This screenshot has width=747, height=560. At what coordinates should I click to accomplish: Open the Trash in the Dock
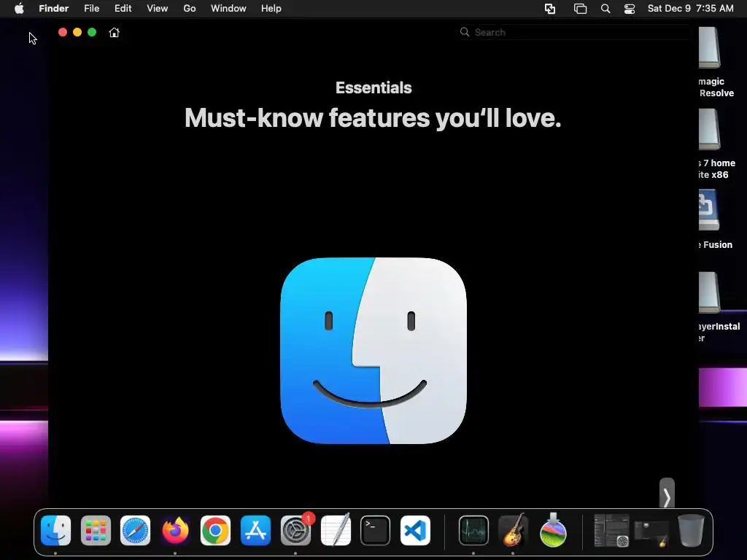[692, 531]
